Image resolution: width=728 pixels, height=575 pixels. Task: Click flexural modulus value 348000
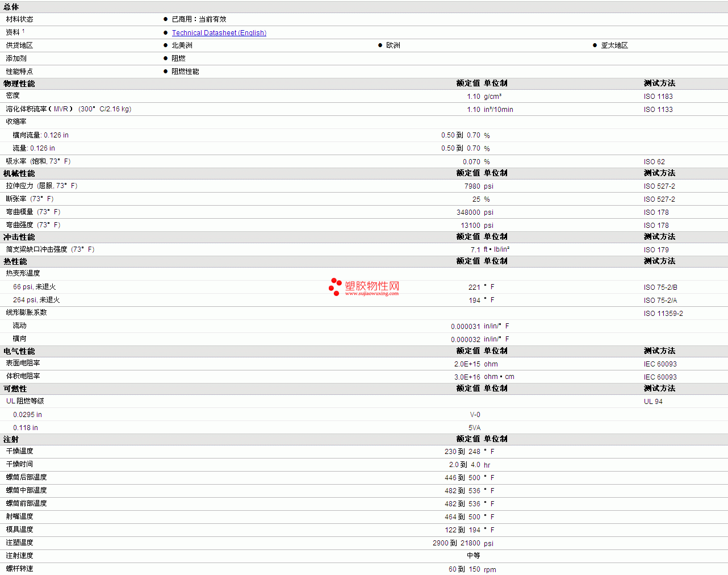click(468, 213)
